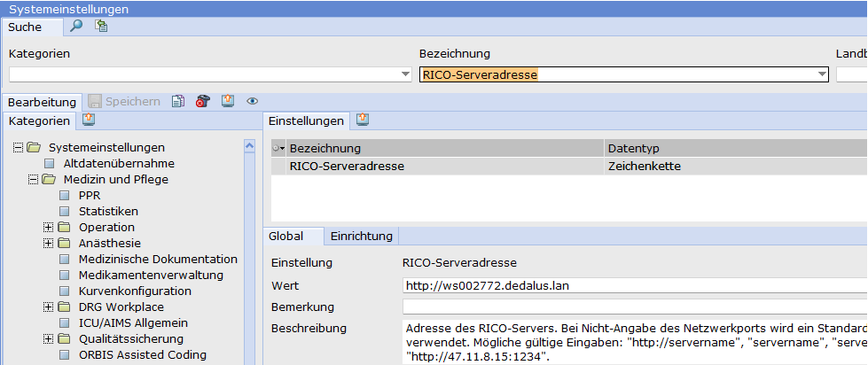Select the Kategorien panel tab

(39, 120)
